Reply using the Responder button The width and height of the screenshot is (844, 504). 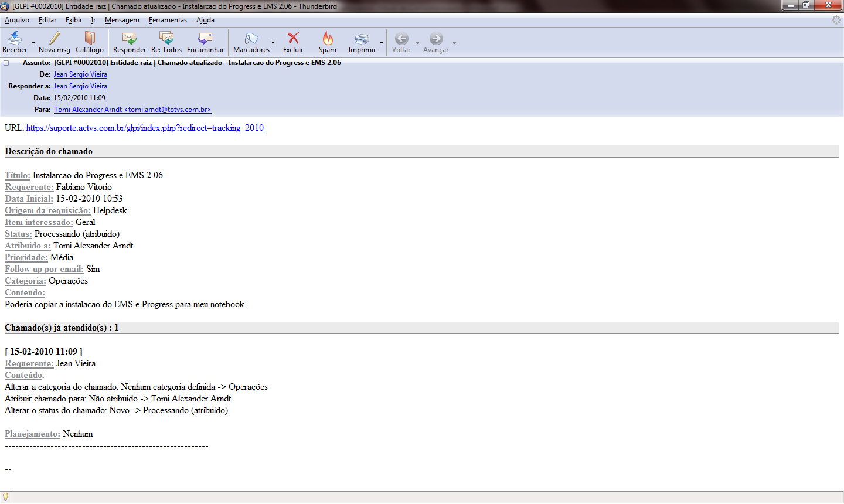130,43
